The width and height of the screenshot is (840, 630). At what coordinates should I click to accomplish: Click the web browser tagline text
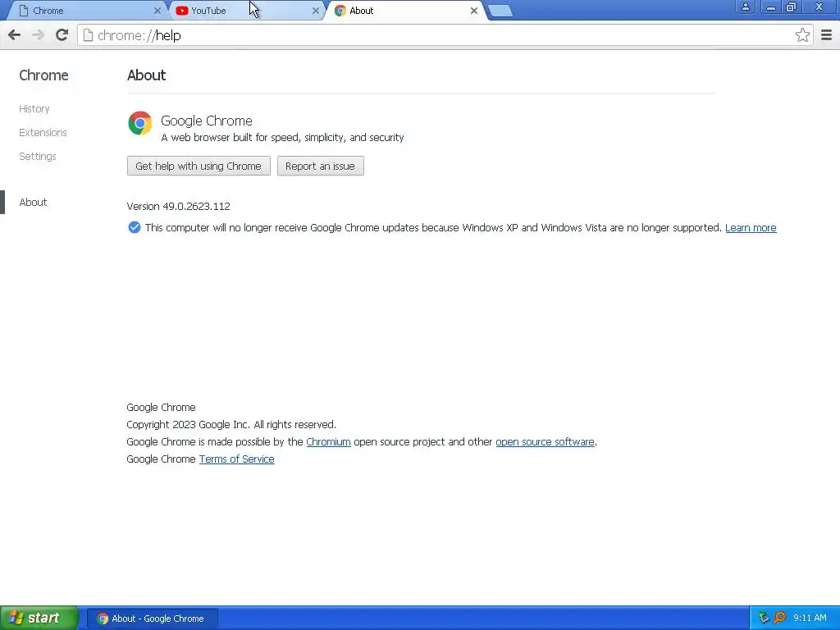(x=282, y=138)
